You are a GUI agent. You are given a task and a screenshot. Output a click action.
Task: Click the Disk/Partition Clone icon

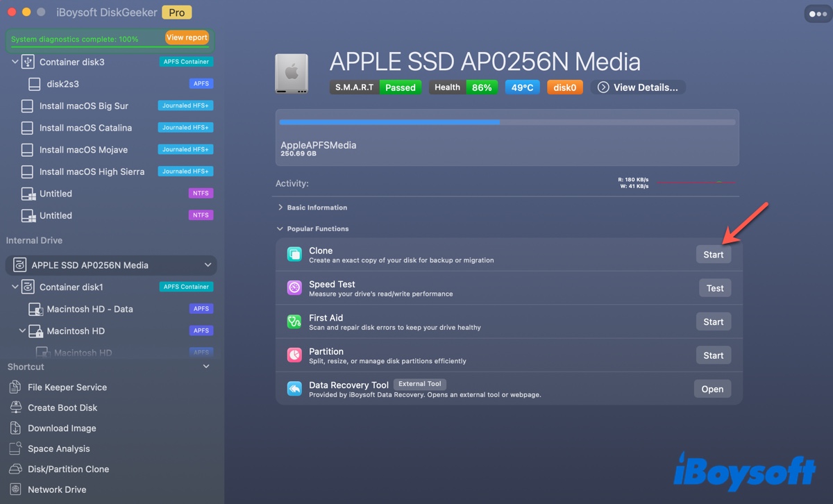(x=16, y=469)
